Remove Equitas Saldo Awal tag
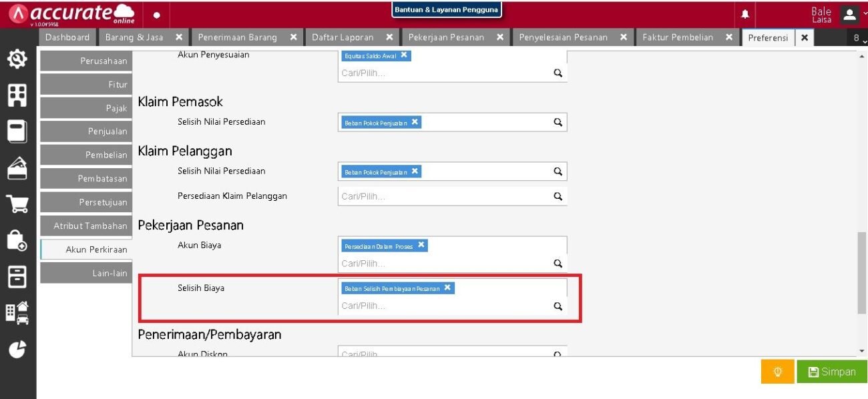This screenshot has width=868, height=399. coord(404,55)
